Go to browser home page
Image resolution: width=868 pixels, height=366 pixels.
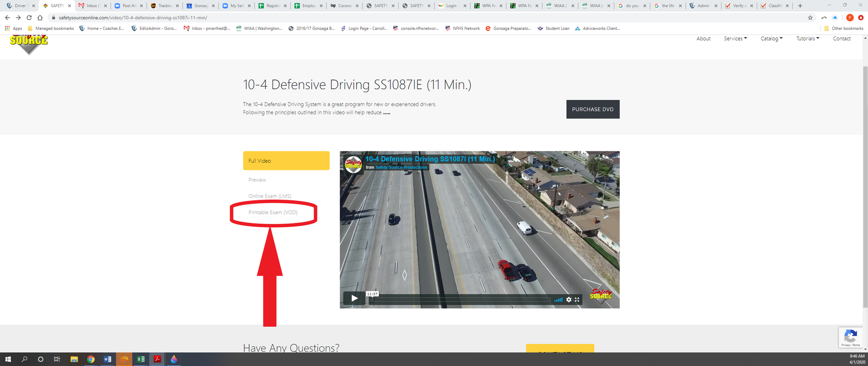coord(40,18)
